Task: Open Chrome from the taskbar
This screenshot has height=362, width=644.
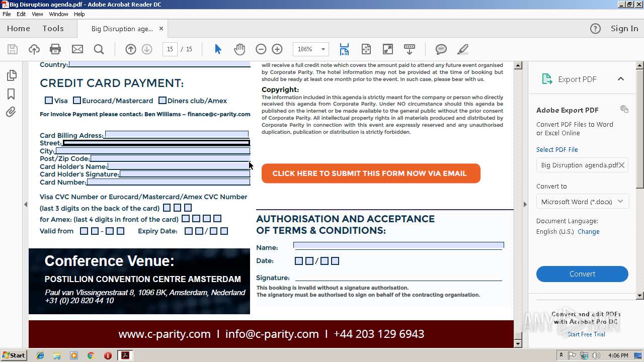Action: pos(91,355)
